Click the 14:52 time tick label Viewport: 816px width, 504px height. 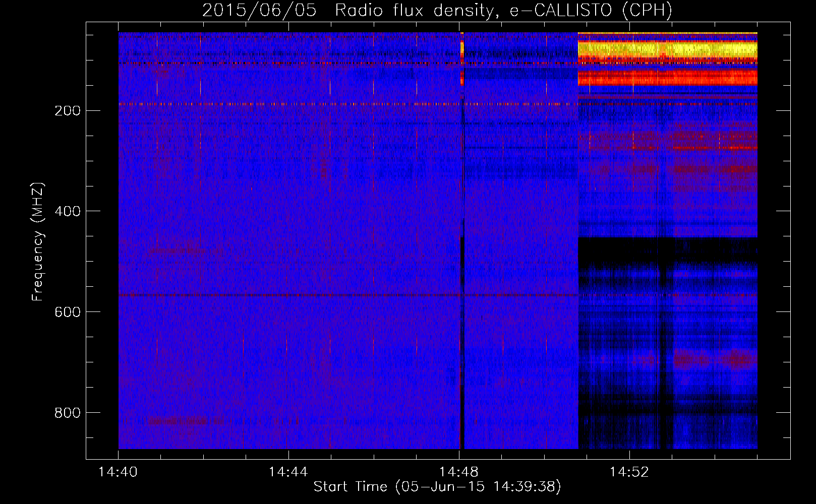pyautogui.click(x=629, y=472)
